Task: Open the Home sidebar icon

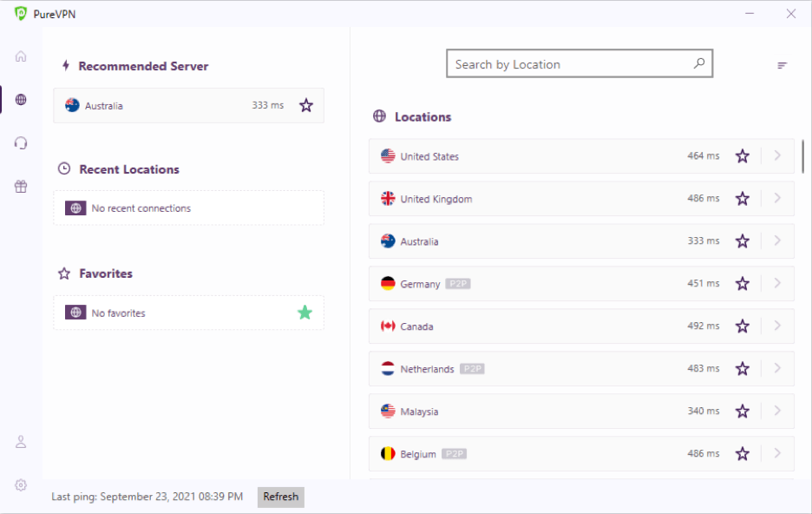Action: pyautogui.click(x=21, y=56)
